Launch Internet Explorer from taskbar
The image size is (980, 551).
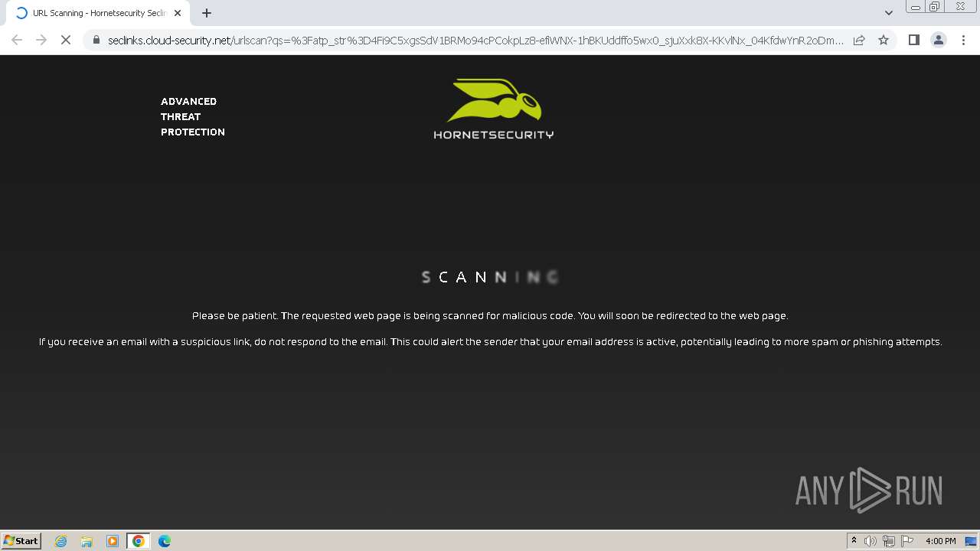[60, 541]
